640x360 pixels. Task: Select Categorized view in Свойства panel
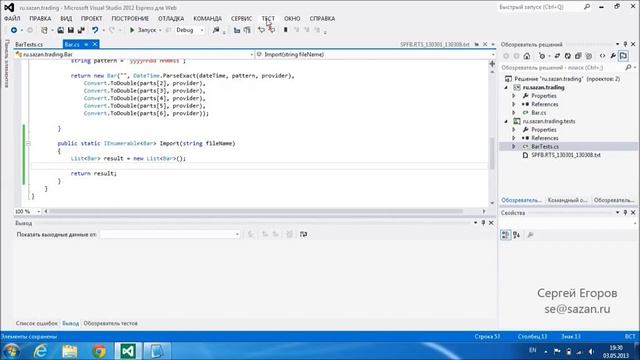point(505,235)
